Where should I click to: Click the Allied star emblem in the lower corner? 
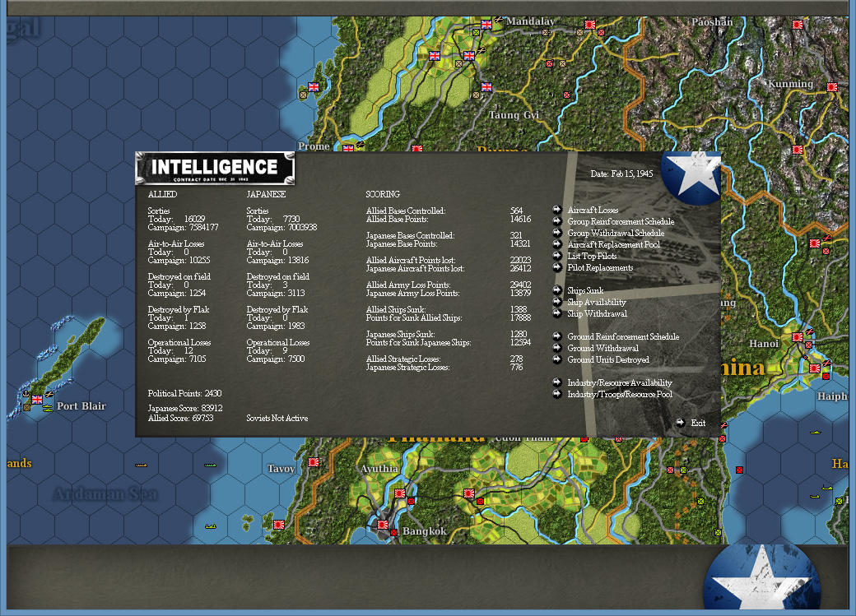pyautogui.click(x=761, y=578)
